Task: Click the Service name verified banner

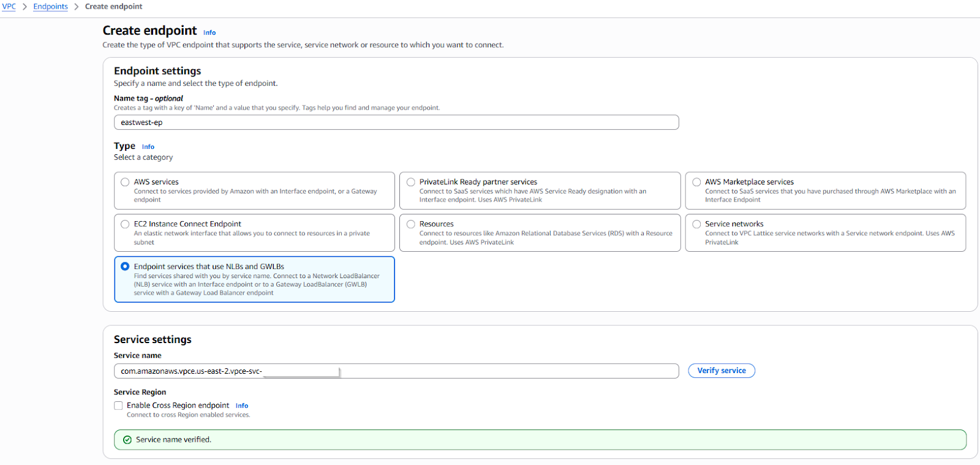Action: 539,440
